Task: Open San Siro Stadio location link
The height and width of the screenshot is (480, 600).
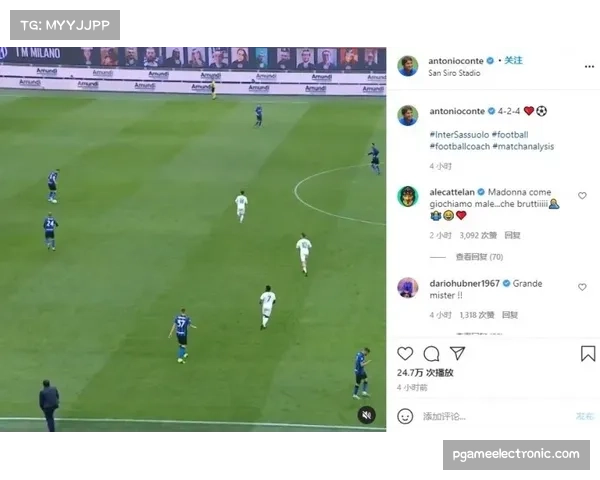Action: click(454, 73)
